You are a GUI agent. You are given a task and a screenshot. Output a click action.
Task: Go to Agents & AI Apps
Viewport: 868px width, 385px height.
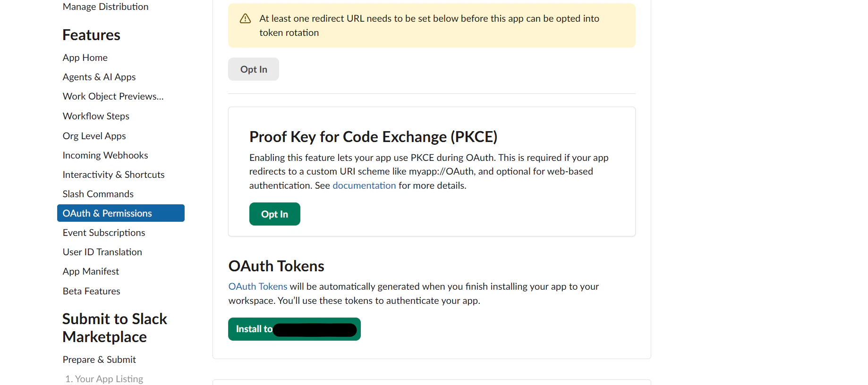[99, 77]
